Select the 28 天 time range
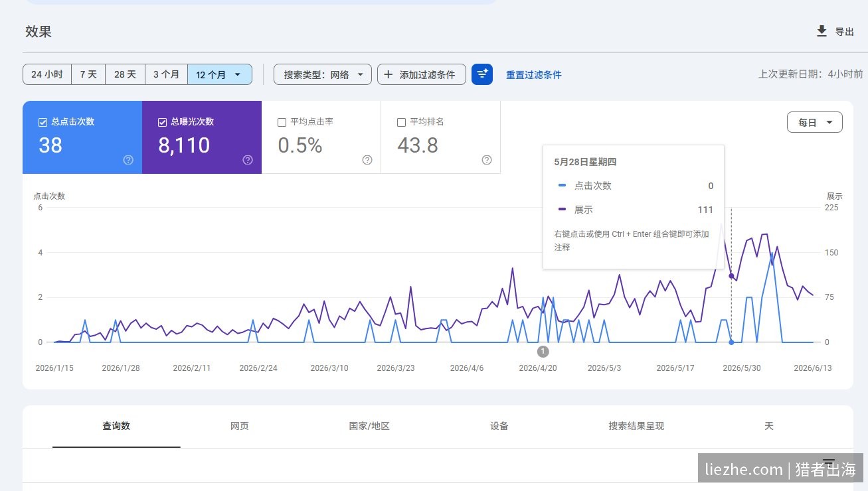Image resolution: width=868 pixels, height=491 pixels. tap(125, 74)
